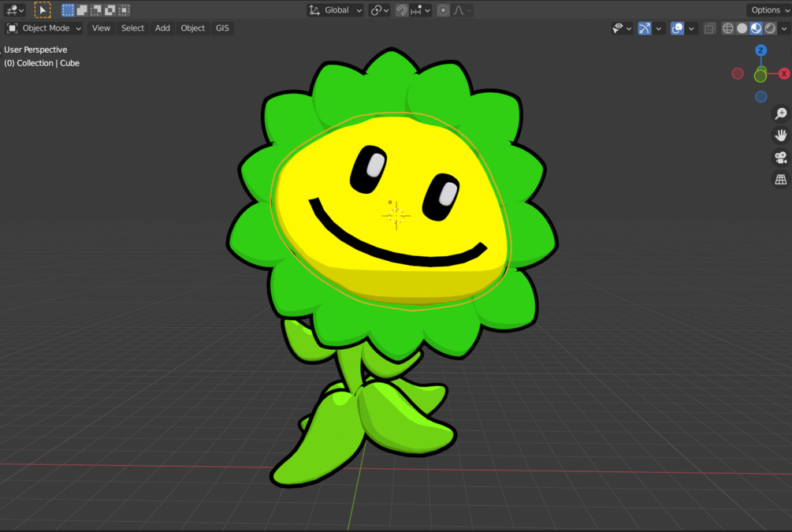Toggle proportional editing
Screen dimensions: 792x532
click(443, 10)
